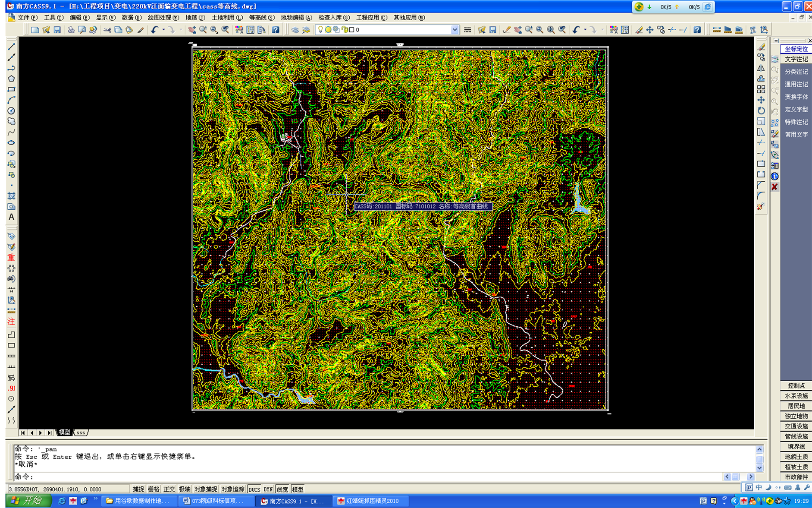
Task: Toggle 对象捕捉 object snap in status bar
Action: [x=206, y=489]
